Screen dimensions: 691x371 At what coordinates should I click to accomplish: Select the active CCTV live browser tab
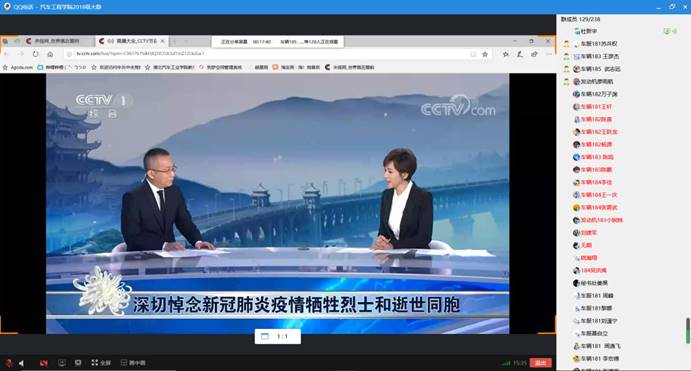pyautogui.click(x=132, y=41)
